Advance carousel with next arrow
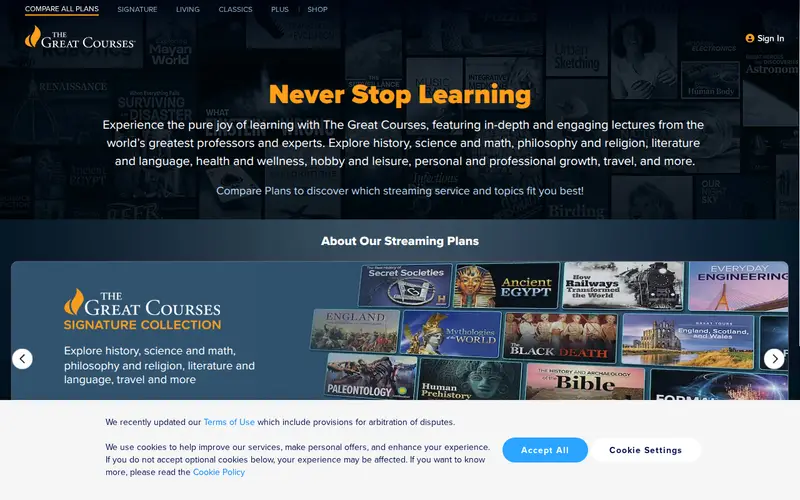 (774, 359)
